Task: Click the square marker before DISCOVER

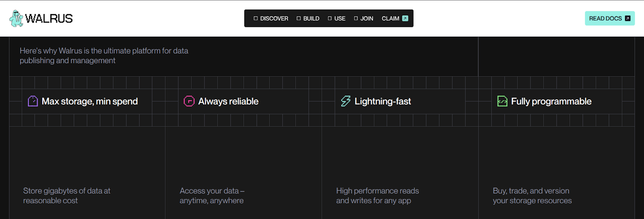Action: point(256,19)
